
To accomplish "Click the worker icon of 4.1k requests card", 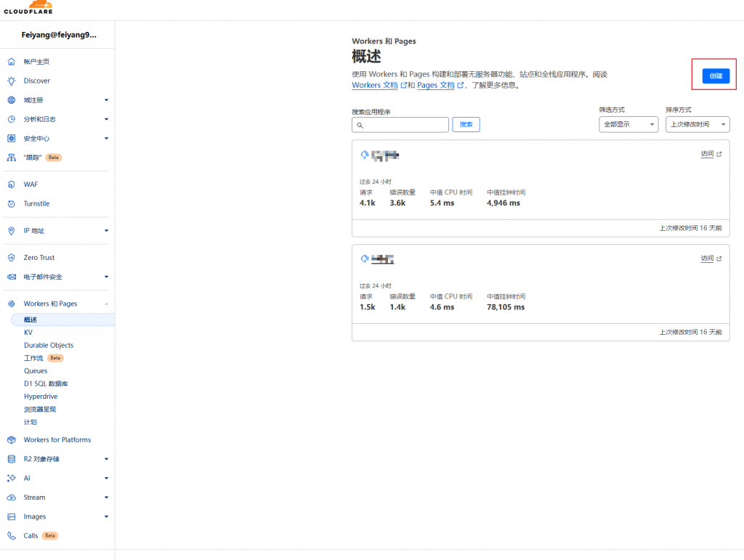I will click(x=365, y=154).
